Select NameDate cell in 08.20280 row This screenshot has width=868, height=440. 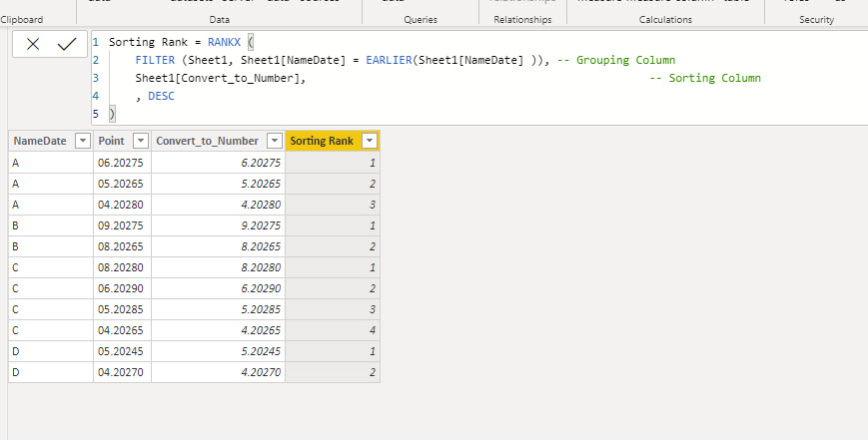coord(51,267)
